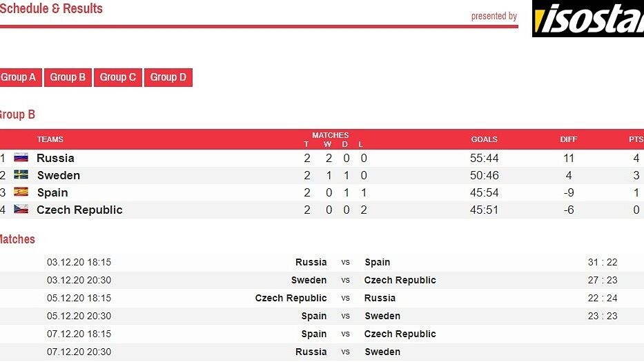
Task: Open the 31 : 22 match result
Action: tap(602, 262)
